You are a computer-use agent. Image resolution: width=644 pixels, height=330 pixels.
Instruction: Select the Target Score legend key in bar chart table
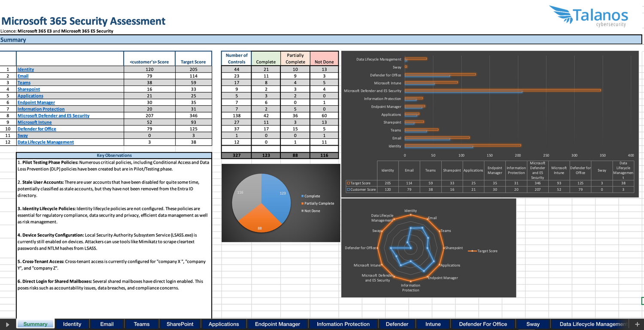[x=348, y=183]
